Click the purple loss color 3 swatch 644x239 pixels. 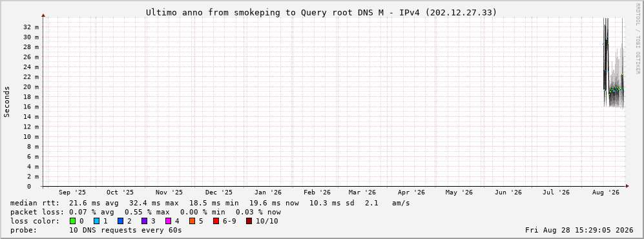tap(144, 221)
